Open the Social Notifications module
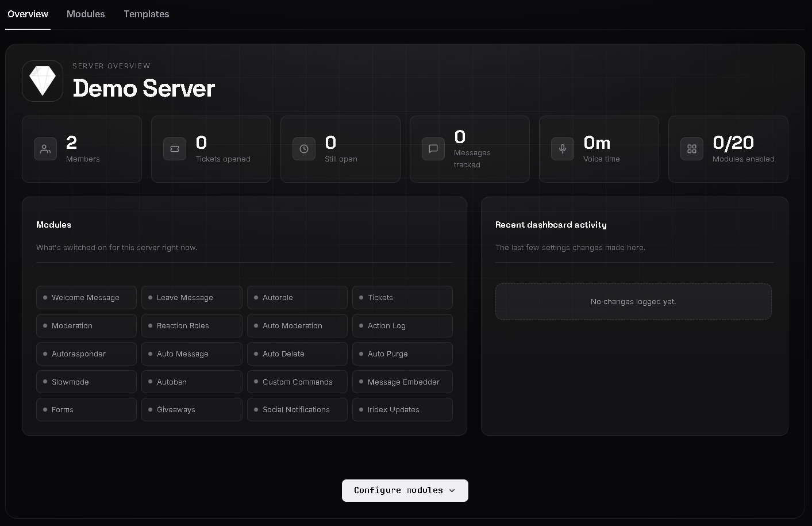The image size is (812, 526). tap(297, 409)
